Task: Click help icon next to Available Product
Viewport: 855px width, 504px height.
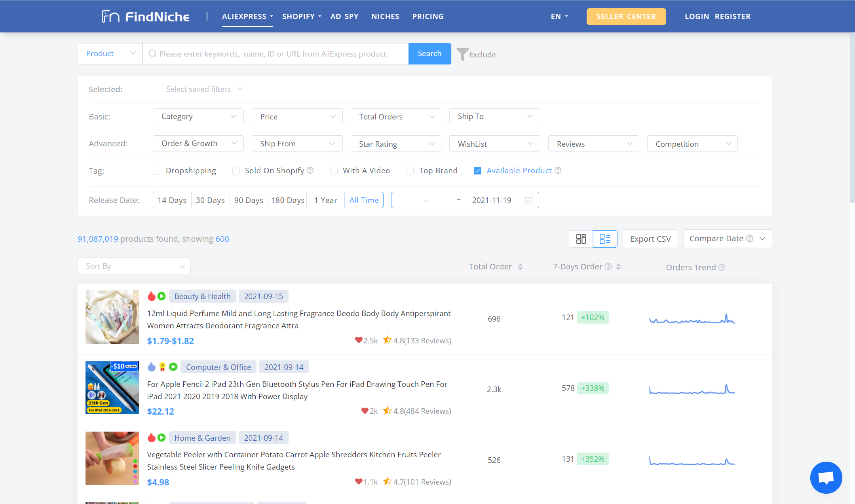Action: click(x=558, y=171)
